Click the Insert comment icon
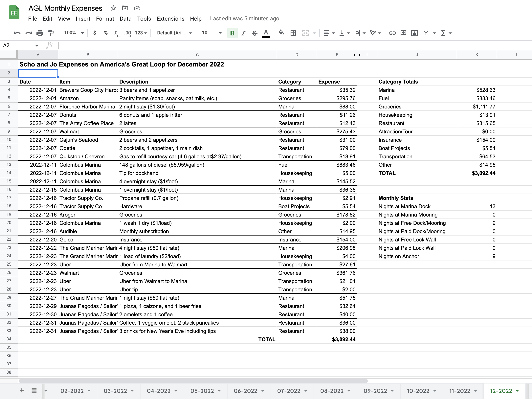 403,33
